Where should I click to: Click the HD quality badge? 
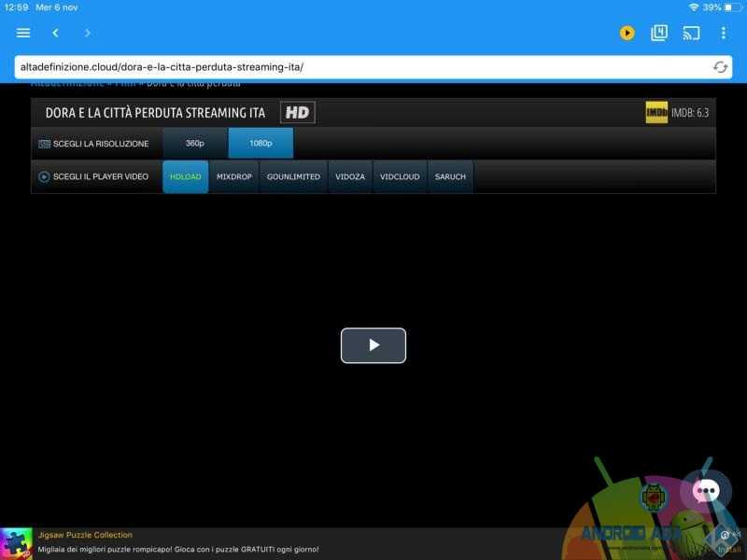coord(297,112)
